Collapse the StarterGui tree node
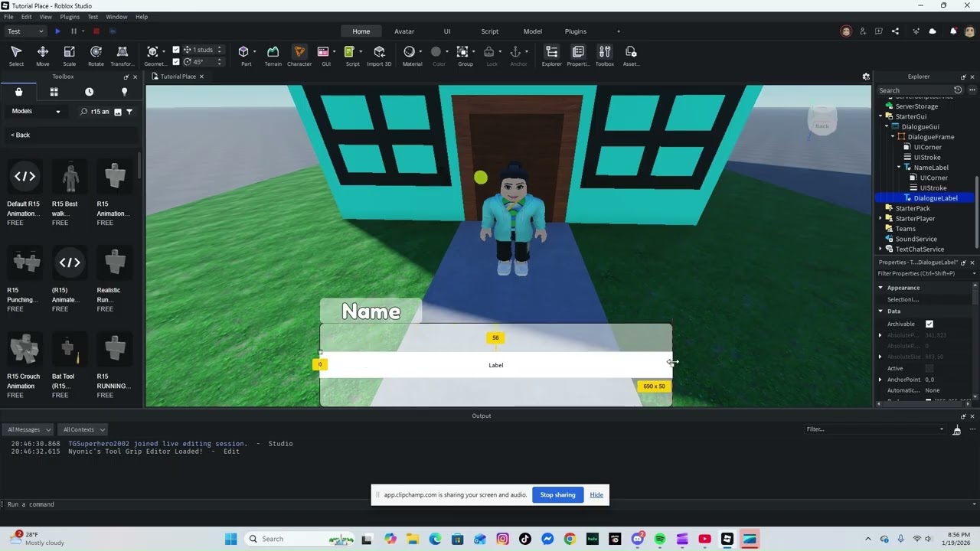This screenshot has height=551, width=980. (880, 116)
